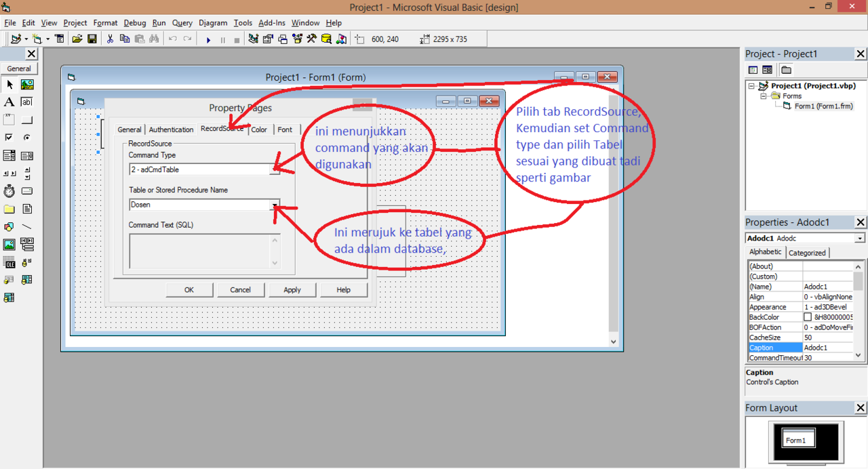This screenshot has width=868, height=469.
Task: Start the program with the Run arrow
Action: pos(208,40)
